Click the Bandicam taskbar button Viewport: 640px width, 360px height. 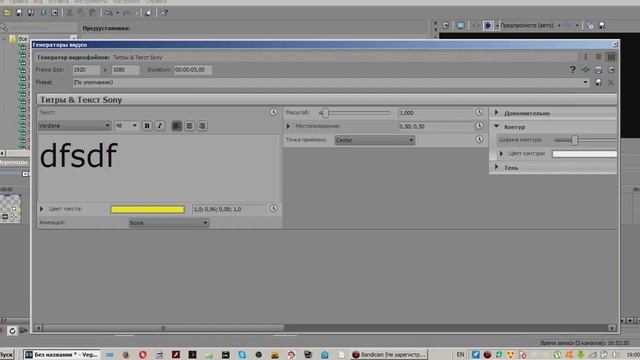(389, 355)
